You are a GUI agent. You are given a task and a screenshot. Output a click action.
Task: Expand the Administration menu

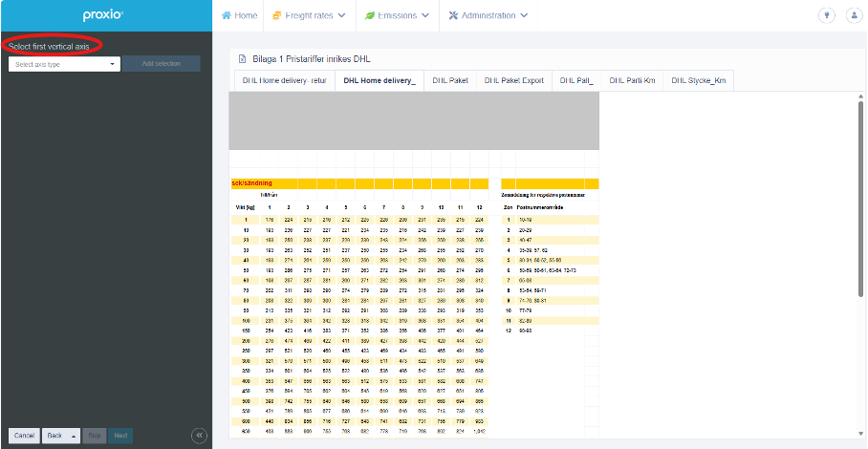click(x=488, y=15)
